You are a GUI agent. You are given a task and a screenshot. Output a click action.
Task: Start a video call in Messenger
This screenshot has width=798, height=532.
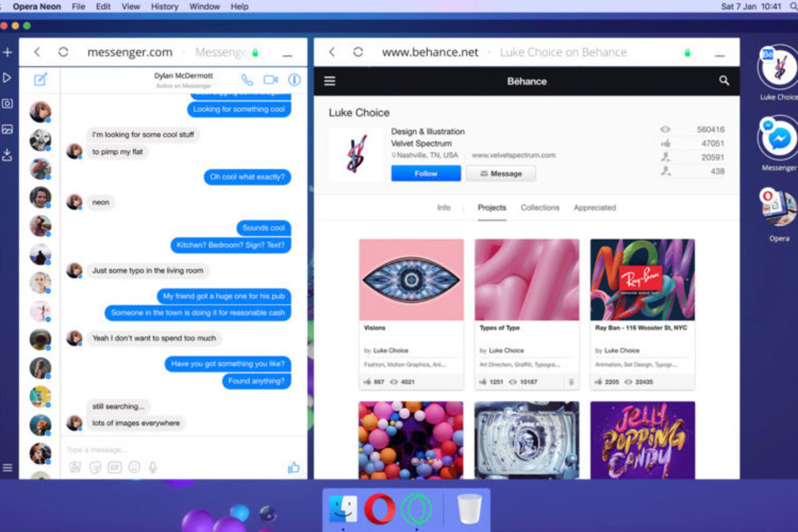(x=271, y=80)
